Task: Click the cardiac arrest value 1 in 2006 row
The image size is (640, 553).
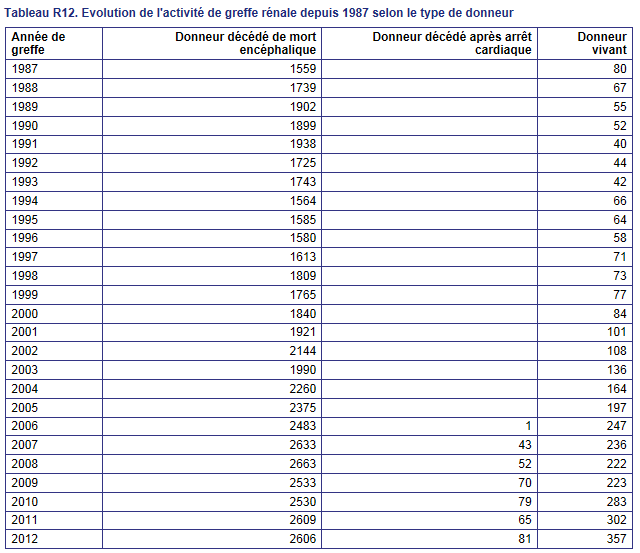Action: [528, 426]
